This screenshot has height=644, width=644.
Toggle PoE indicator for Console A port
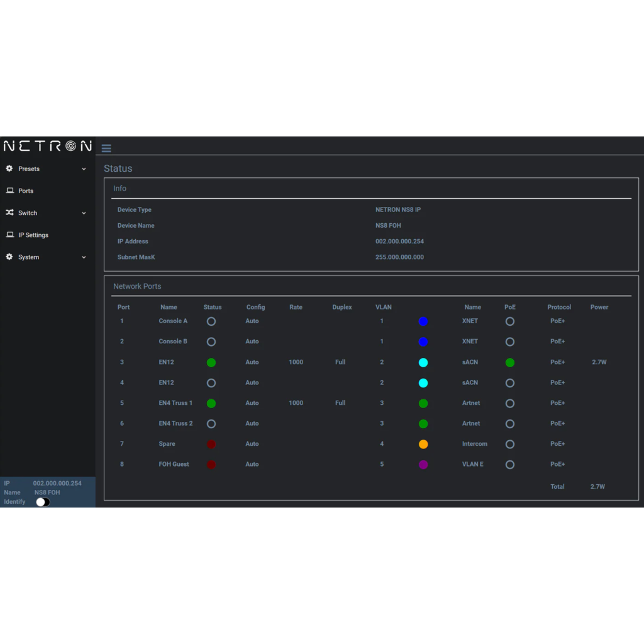click(x=510, y=321)
